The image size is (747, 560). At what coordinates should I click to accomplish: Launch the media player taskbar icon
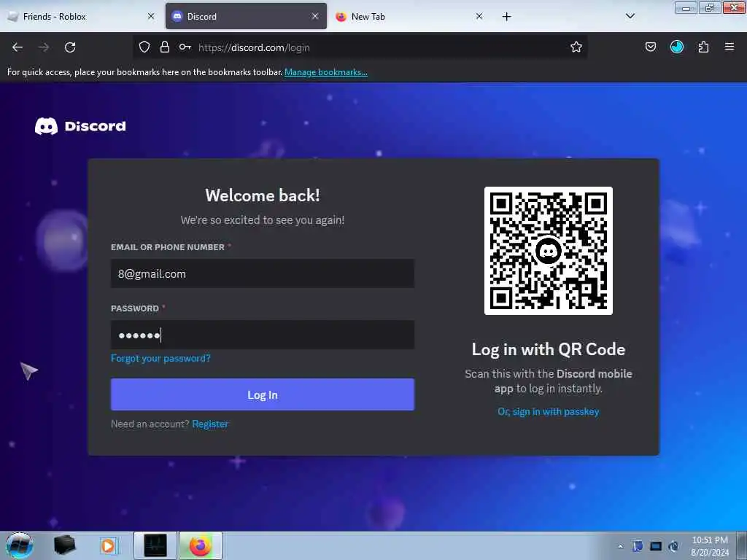click(108, 545)
